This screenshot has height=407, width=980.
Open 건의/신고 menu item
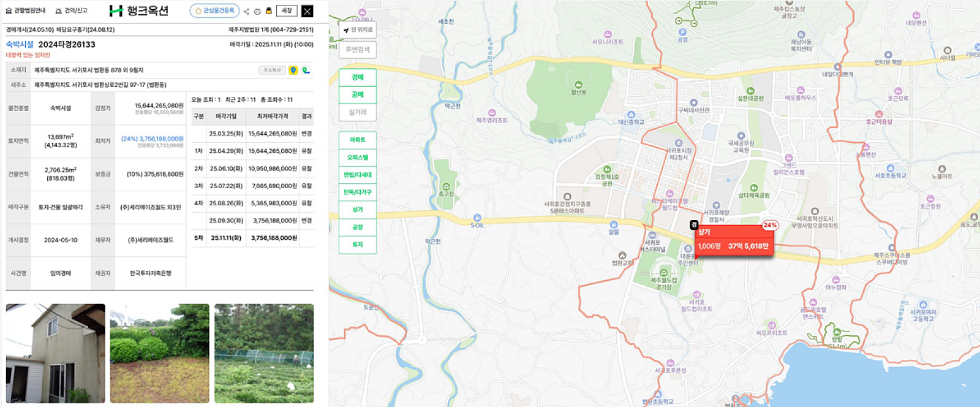(x=71, y=10)
